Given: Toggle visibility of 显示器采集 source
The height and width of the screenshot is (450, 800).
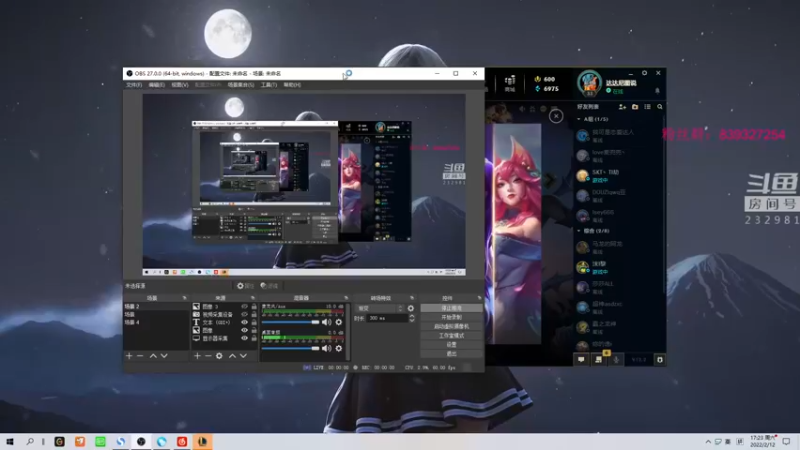Looking at the screenshot, I should coord(244,338).
